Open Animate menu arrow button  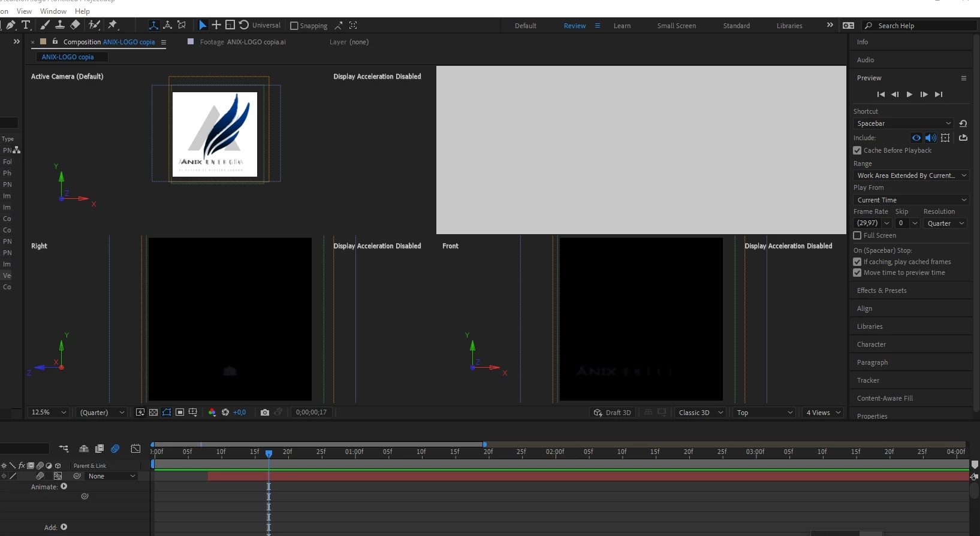pos(64,487)
